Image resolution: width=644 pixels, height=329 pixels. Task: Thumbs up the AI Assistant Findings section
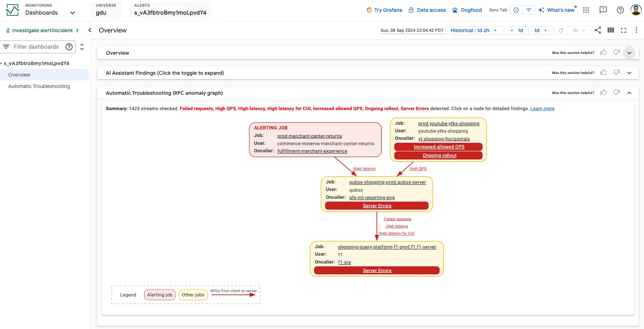tap(604, 73)
